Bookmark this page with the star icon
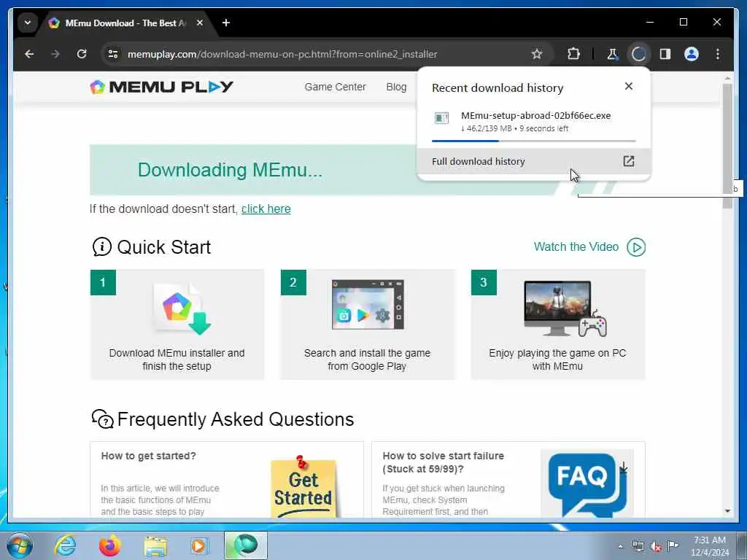This screenshot has height=560, width=747. [x=537, y=54]
